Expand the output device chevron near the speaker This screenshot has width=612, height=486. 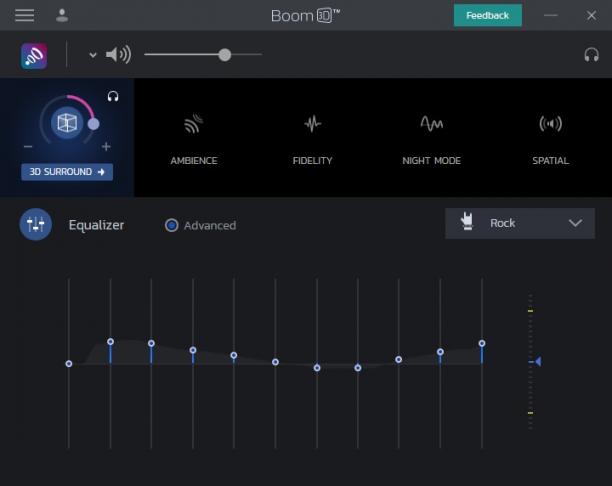click(x=93, y=55)
